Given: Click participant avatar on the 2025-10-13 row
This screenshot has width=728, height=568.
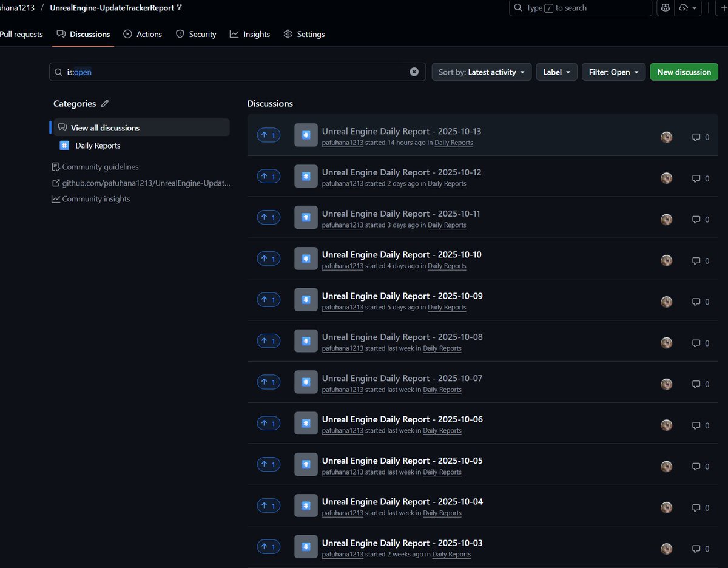Looking at the screenshot, I should [x=667, y=137].
